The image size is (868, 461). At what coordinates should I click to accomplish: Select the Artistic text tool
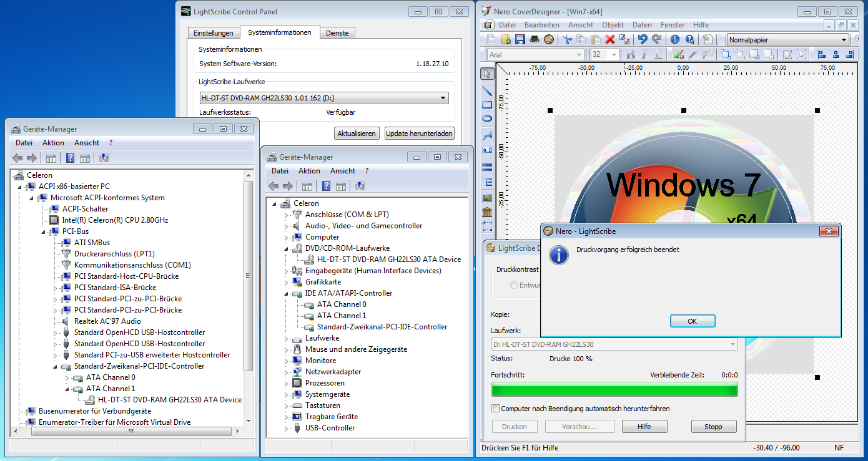487,135
